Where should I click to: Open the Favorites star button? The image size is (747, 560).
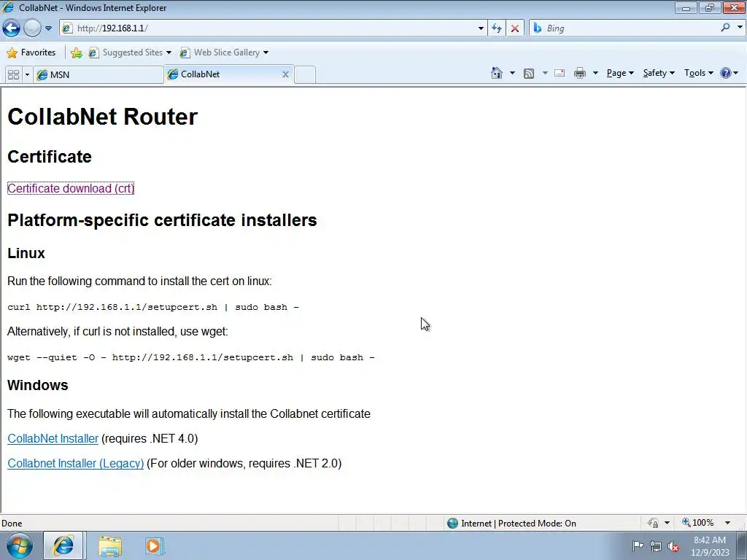(31, 52)
